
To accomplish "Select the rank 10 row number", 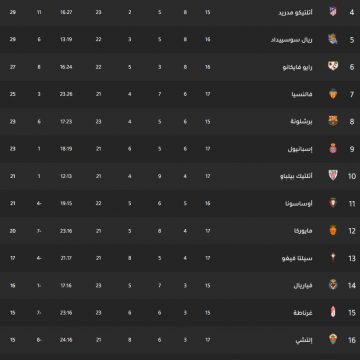I will point(352,176).
